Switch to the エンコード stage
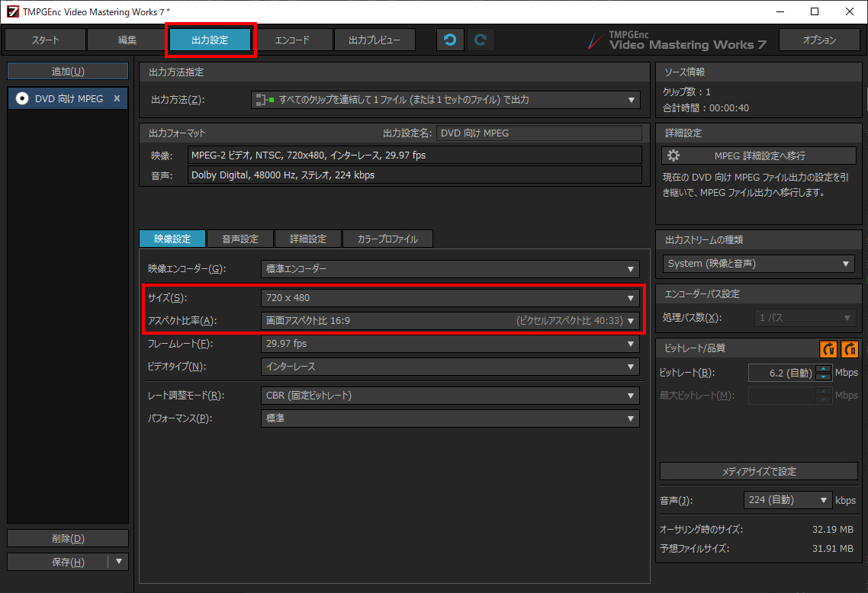This screenshot has height=593, width=868. coord(292,40)
